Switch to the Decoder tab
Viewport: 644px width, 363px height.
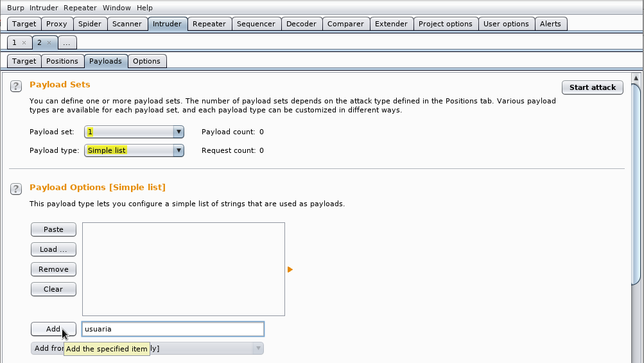coord(302,24)
